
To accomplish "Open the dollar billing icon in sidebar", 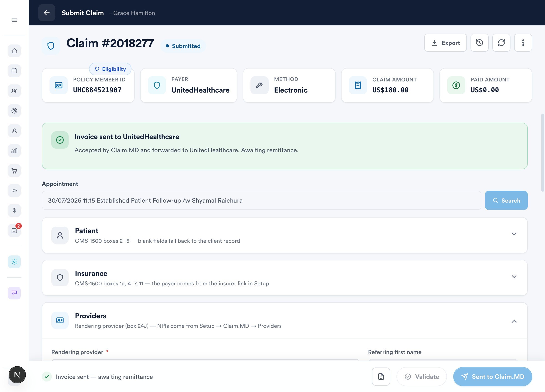I will coord(14,211).
